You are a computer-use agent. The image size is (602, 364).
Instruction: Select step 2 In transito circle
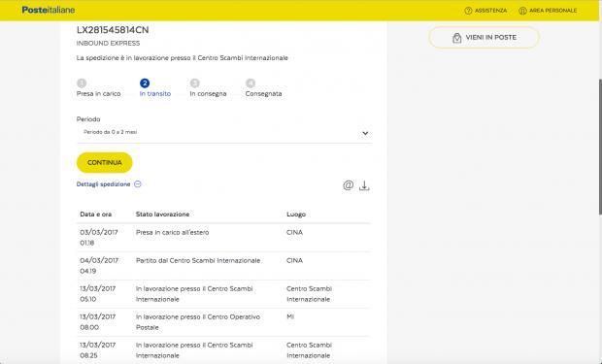[145, 83]
